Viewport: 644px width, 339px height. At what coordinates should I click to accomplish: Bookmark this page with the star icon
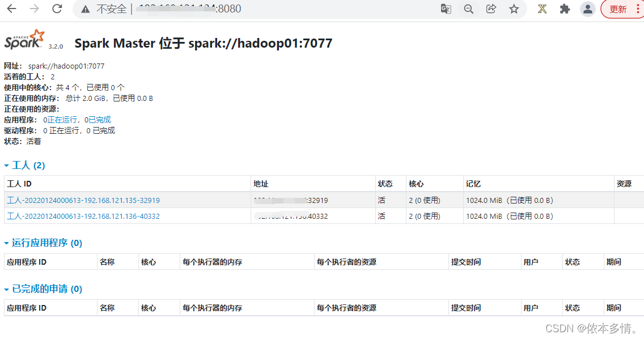[x=514, y=9]
